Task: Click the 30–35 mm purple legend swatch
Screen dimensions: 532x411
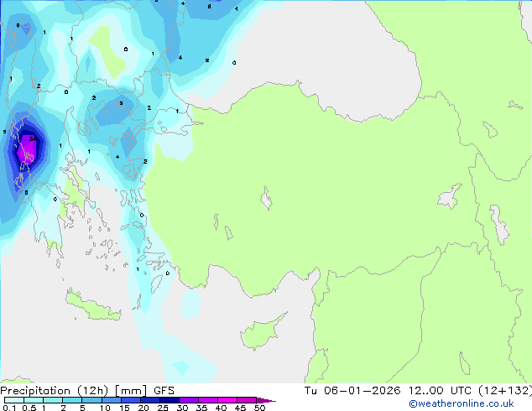Action: pos(189,400)
